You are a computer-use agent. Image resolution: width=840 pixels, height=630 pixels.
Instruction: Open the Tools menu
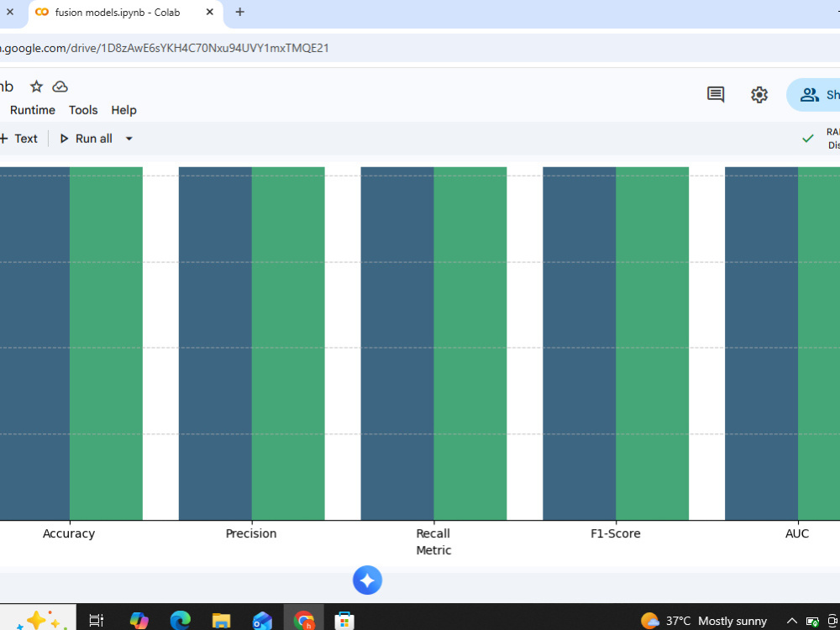click(83, 110)
